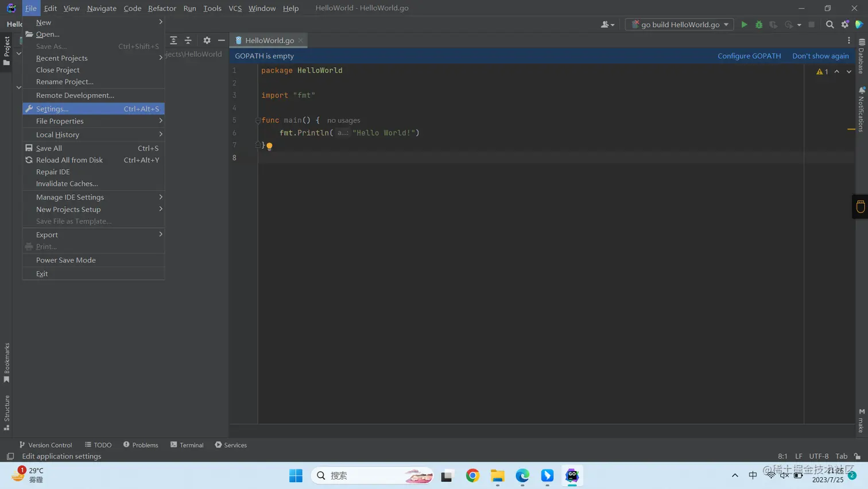Viewport: 868px width, 489px height.
Task: Expand the New submenu
Action: [x=94, y=22]
